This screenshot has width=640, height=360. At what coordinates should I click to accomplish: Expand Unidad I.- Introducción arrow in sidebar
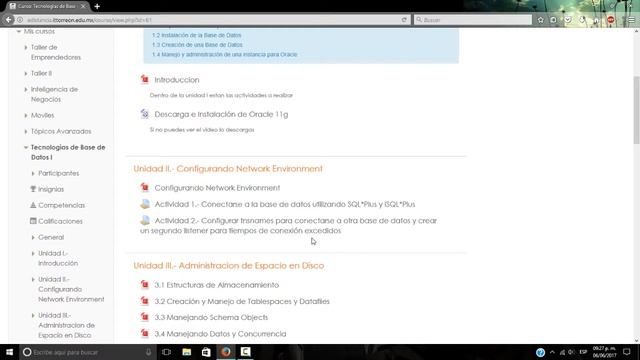point(33,253)
